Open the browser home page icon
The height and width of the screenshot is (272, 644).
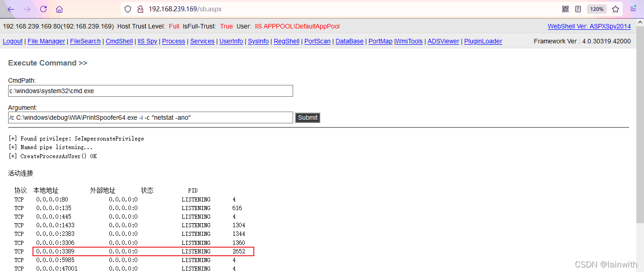[x=60, y=9]
